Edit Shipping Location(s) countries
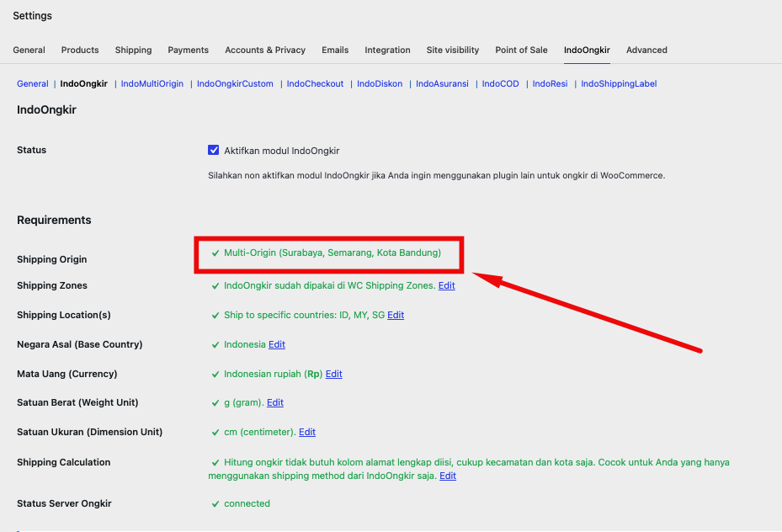Screen dimensions: 782x532 (x=396, y=315)
